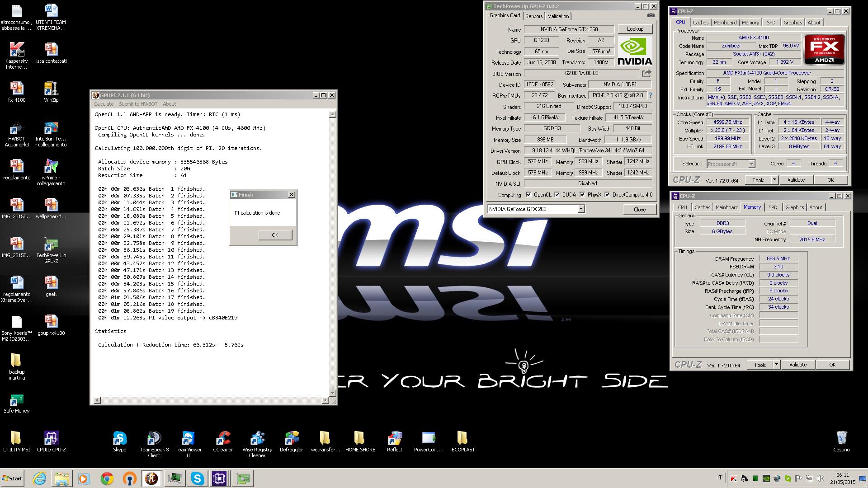Open the About tab in top CPU-Z window
The image size is (868, 488).
(x=814, y=23)
